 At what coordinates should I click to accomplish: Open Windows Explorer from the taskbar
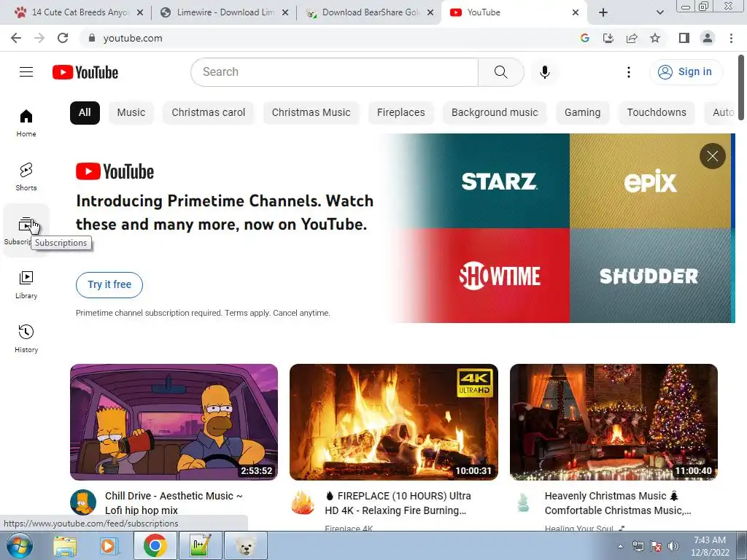[65, 546]
